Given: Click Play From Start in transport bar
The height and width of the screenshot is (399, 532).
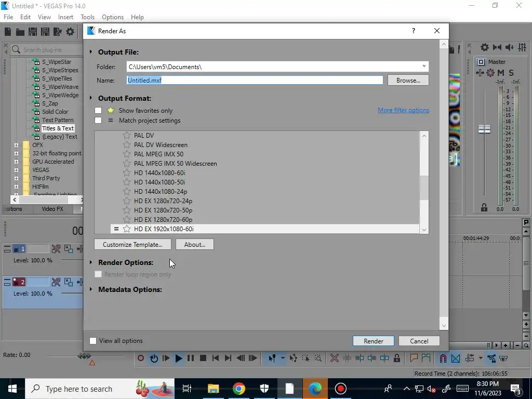Looking at the screenshot, I should coord(166,358).
